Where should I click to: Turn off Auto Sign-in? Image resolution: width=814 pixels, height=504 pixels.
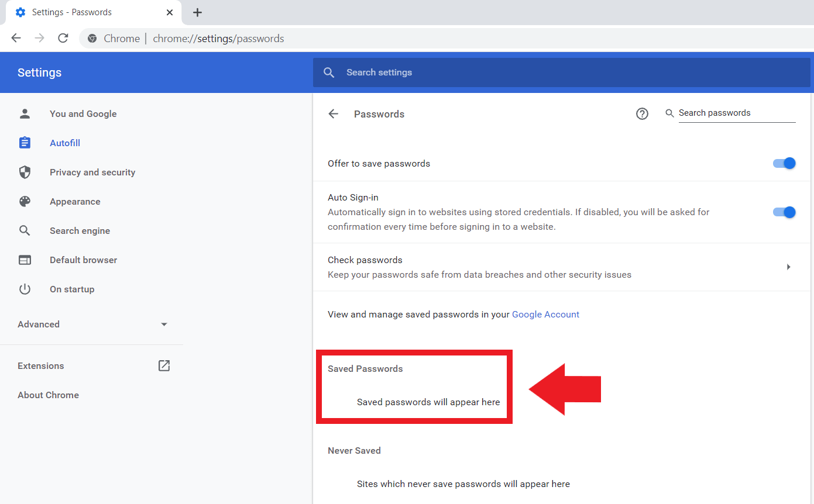click(784, 212)
